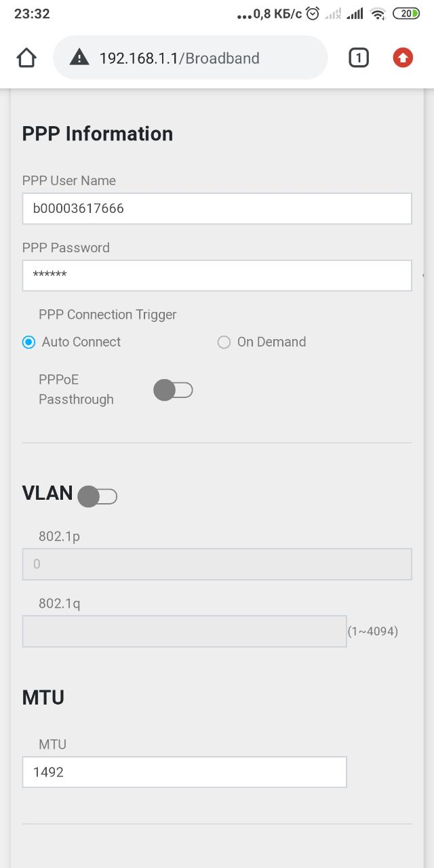434x868 pixels.
Task: Select the Auto Connect radio button
Action: tap(28, 342)
